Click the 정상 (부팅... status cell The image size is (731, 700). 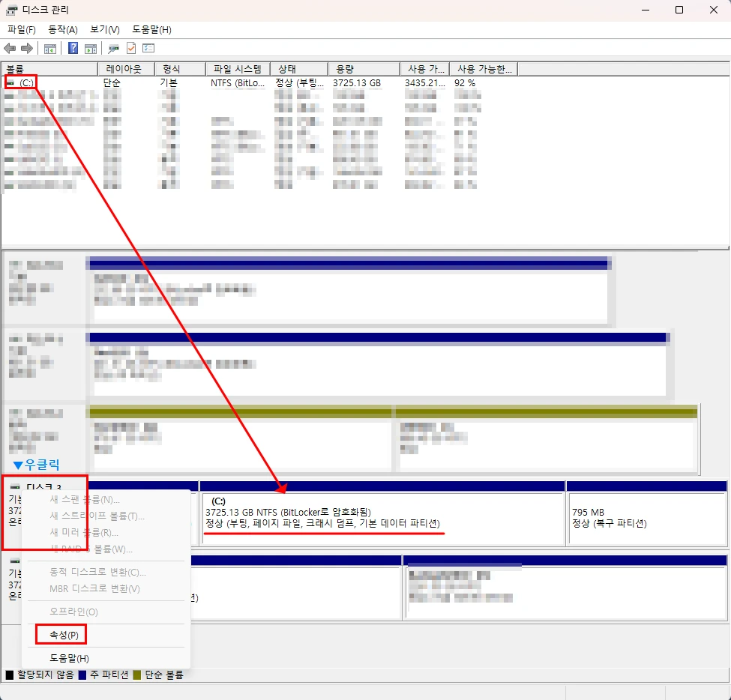[299, 83]
